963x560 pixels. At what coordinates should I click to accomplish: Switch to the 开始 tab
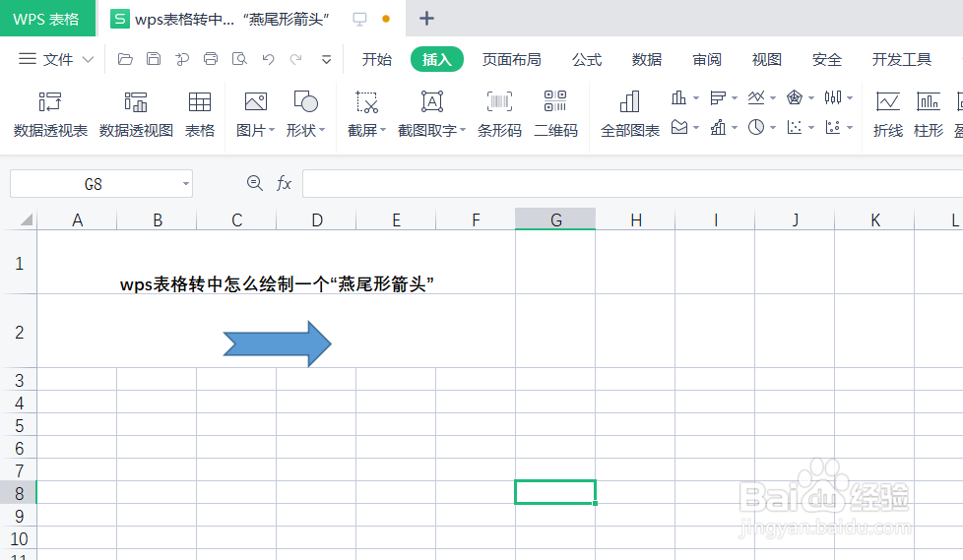point(376,60)
